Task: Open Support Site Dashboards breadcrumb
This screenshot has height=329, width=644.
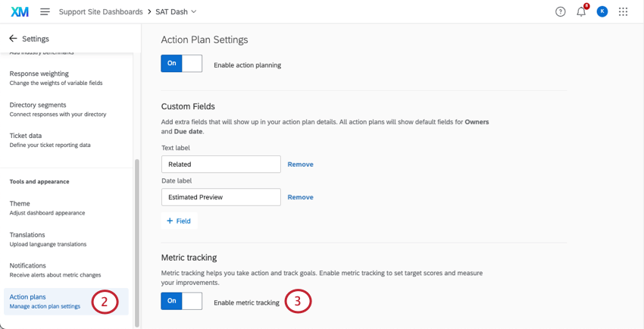Action: (x=101, y=11)
